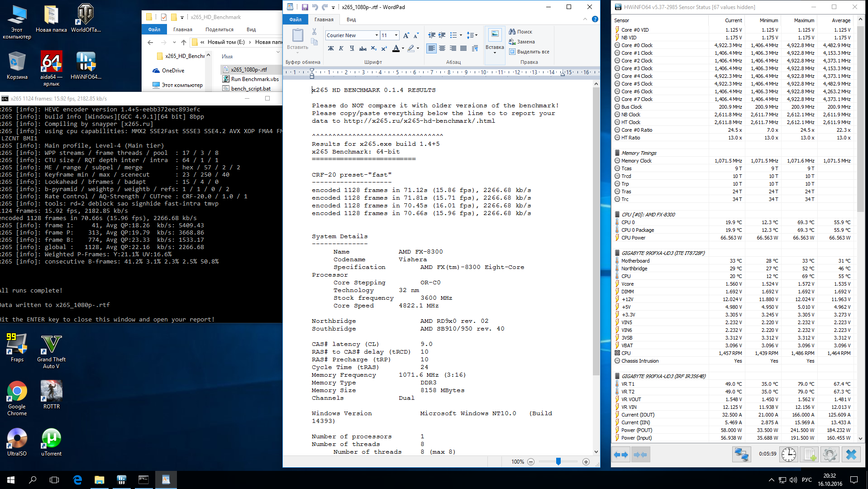
Task: Copy selection with the WordPad copy icon
Action: (314, 42)
